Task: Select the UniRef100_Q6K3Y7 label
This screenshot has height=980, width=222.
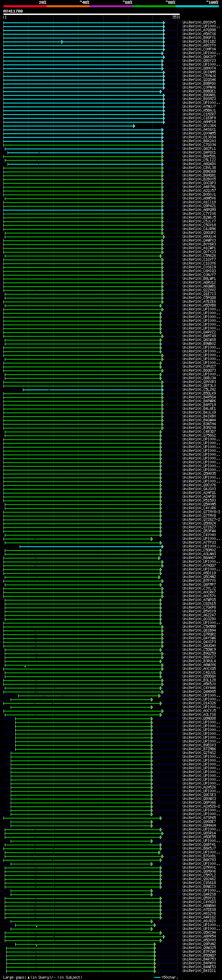Action: 199,57
